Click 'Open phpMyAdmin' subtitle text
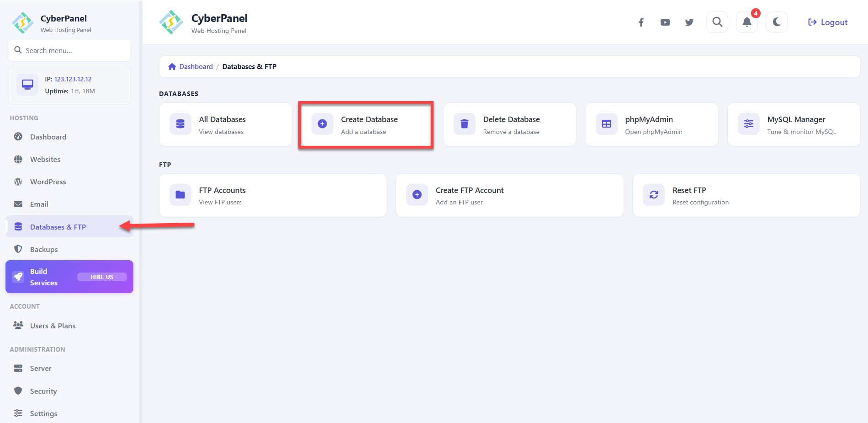The height and width of the screenshot is (423, 868). tap(654, 132)
